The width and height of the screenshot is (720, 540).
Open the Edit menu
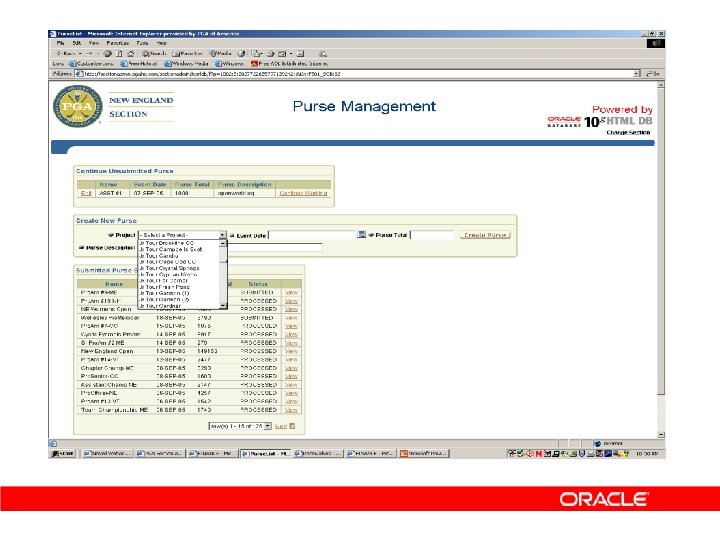click(x=77, y=43)
